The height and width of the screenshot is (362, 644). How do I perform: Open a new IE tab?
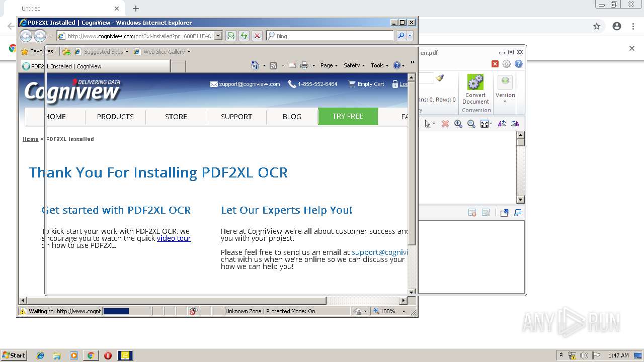click(179, 66)
